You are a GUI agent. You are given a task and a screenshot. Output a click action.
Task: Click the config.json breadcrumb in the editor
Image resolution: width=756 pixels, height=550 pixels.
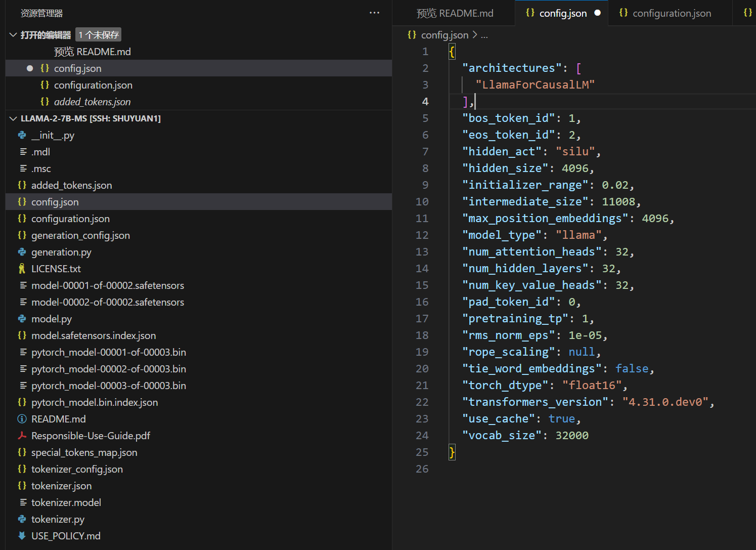click(x=444, y=35)
